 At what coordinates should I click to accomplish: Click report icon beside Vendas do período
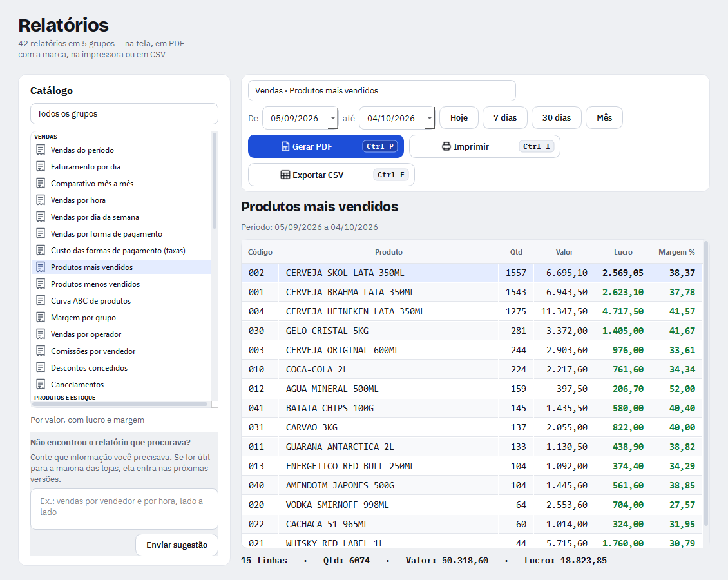pyautogui.click(x=41, y=150)
